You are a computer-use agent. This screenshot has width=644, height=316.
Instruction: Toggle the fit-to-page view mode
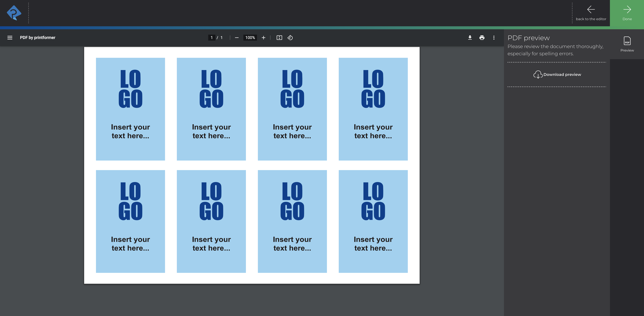click(x=279, y=37)
